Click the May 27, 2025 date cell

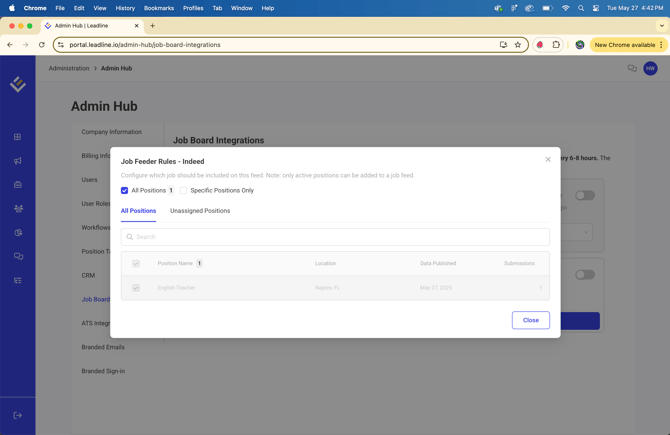pyautogui.click(x=436, y=288)
